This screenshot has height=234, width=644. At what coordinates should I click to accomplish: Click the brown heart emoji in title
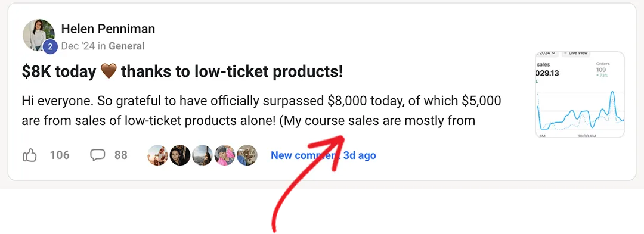point(109,73)
